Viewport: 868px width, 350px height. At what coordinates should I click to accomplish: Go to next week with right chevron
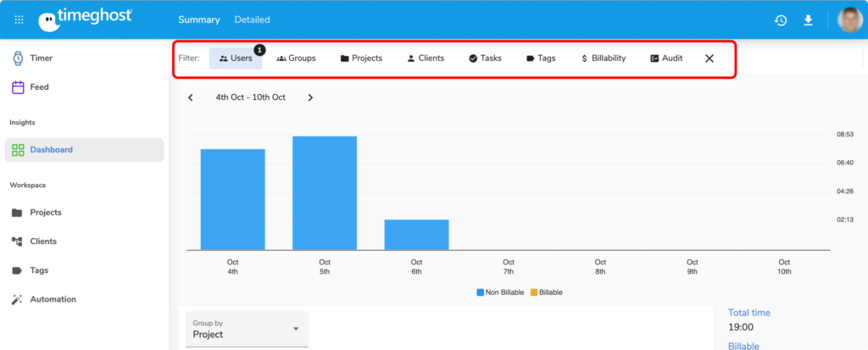[x=310, y=97]
